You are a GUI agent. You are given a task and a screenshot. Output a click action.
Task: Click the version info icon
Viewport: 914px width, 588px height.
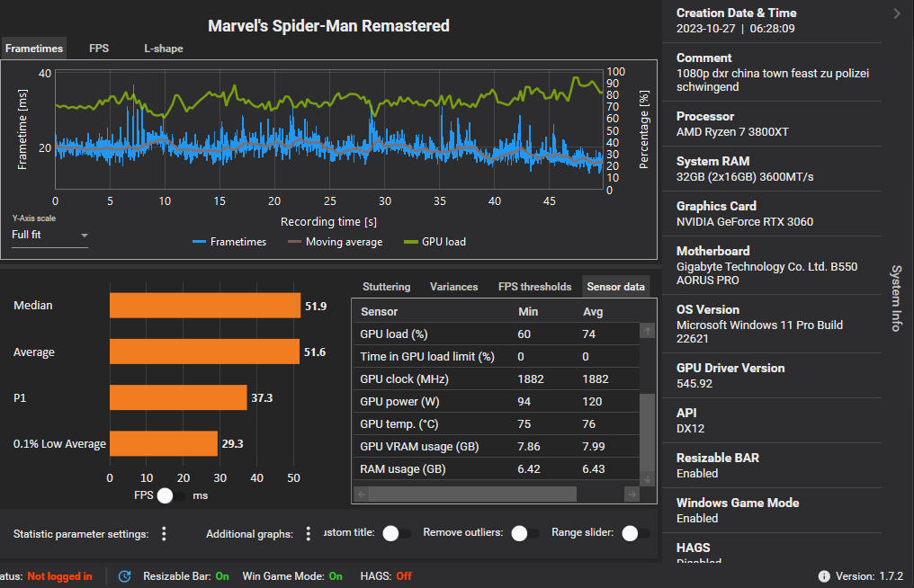click(824, 576)
